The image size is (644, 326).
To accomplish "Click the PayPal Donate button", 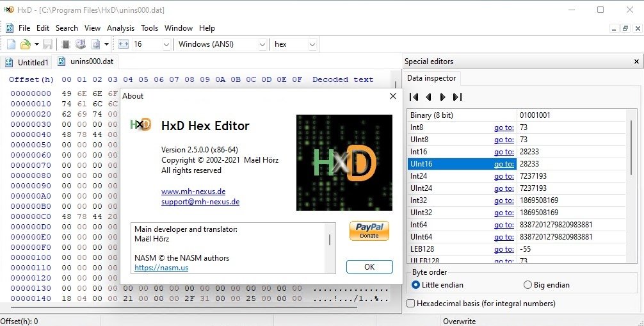I will coord(369,231).
